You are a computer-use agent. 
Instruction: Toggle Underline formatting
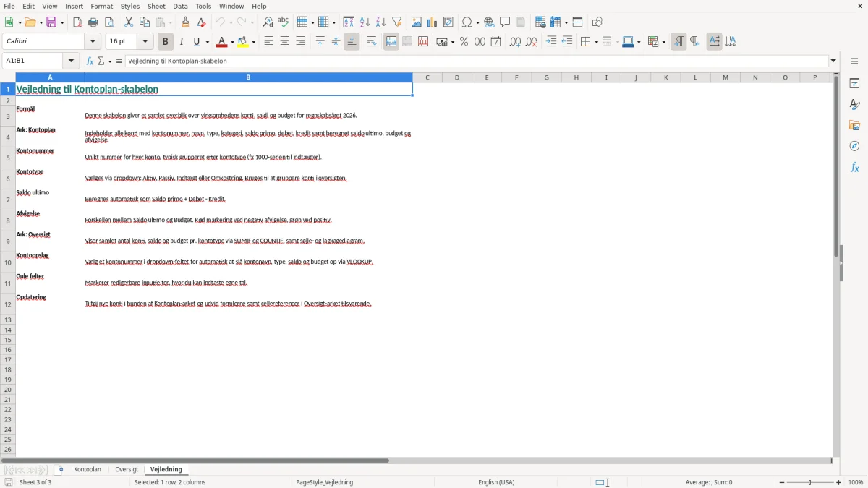(x=197, y=42)
